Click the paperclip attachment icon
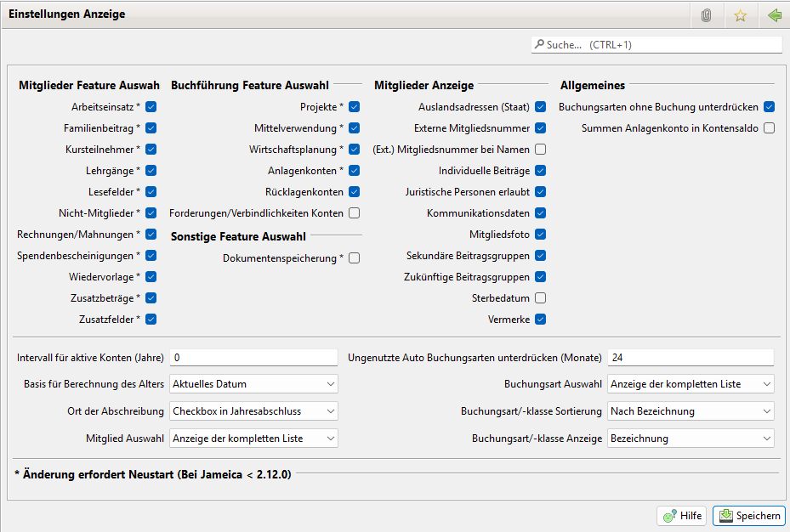The image size is (790, 532). coord(706,15)
